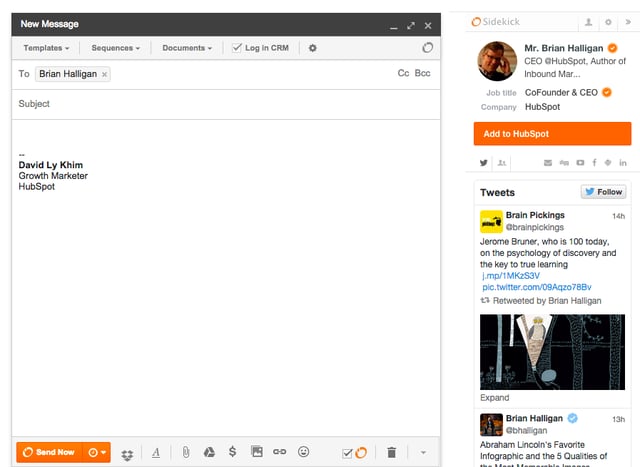Click the @bhalligan handle
Viewport: 640px width, 467px height.
pyautogui.click(x=527, y=430)
